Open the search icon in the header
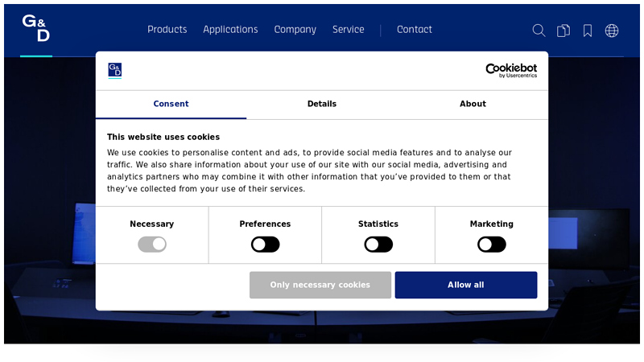Image resolution: width=644 pixels, height=362 pixels. pos(539,31)
